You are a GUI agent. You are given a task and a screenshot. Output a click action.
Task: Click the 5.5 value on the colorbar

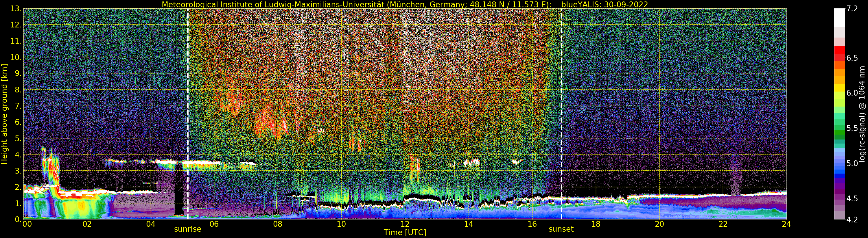coord(852,128)
